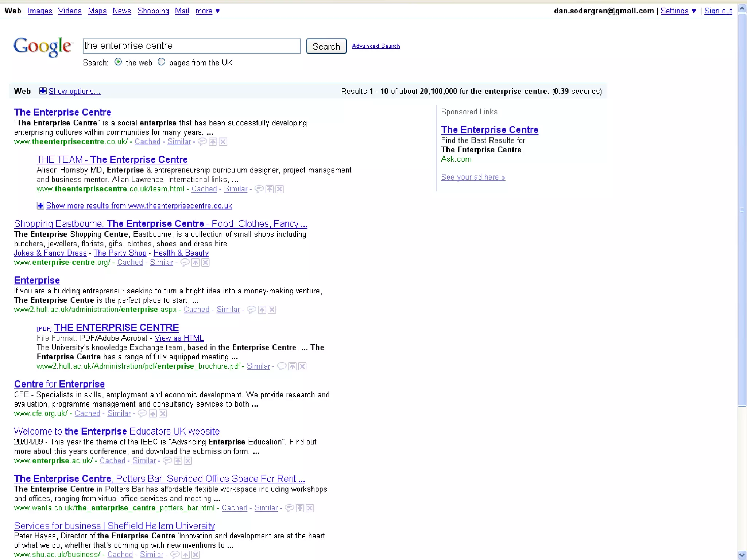The height and width of the screenshot is (560, 747).
Task: Expand 'Show options...' plus box
Action: tap(43, 91)
